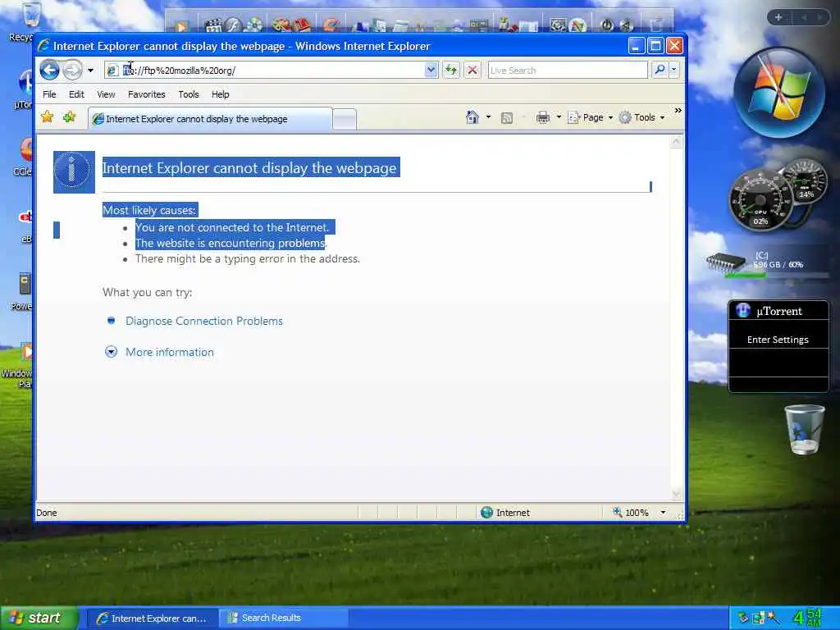
Task: Click 'There might be a typing error' text
Action: tap(248, 258)
